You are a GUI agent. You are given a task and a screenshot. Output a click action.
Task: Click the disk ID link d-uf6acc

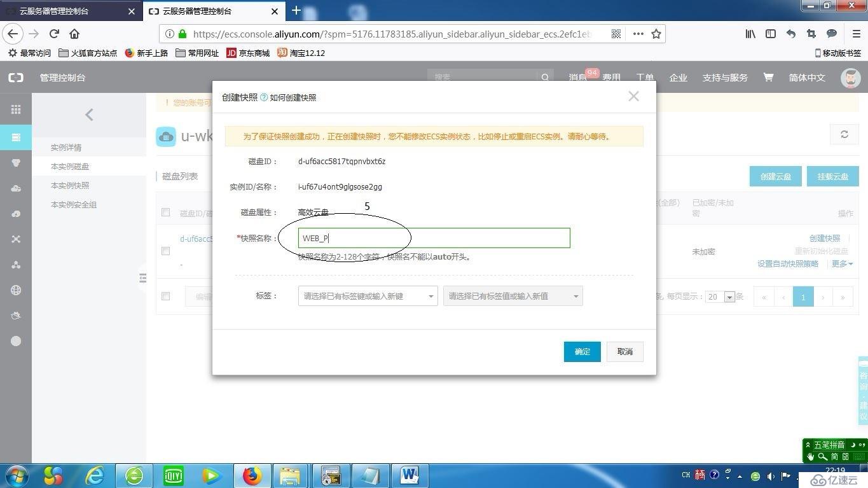pos(196,239)
